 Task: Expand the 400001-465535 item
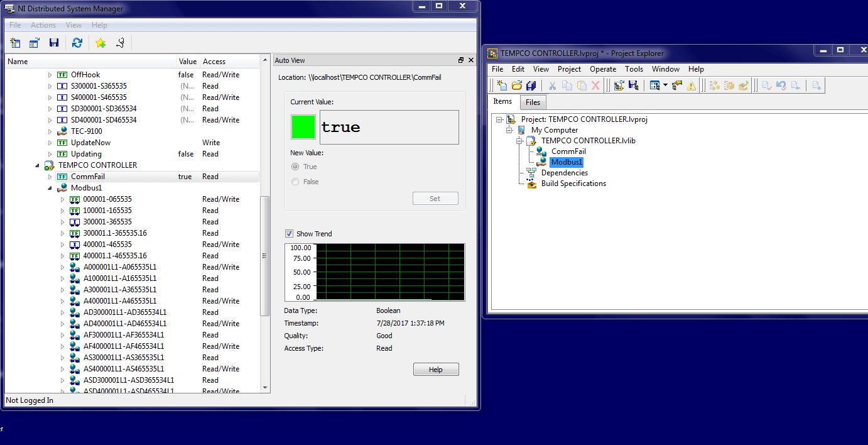pyautogui.click(x=62, y=244)
